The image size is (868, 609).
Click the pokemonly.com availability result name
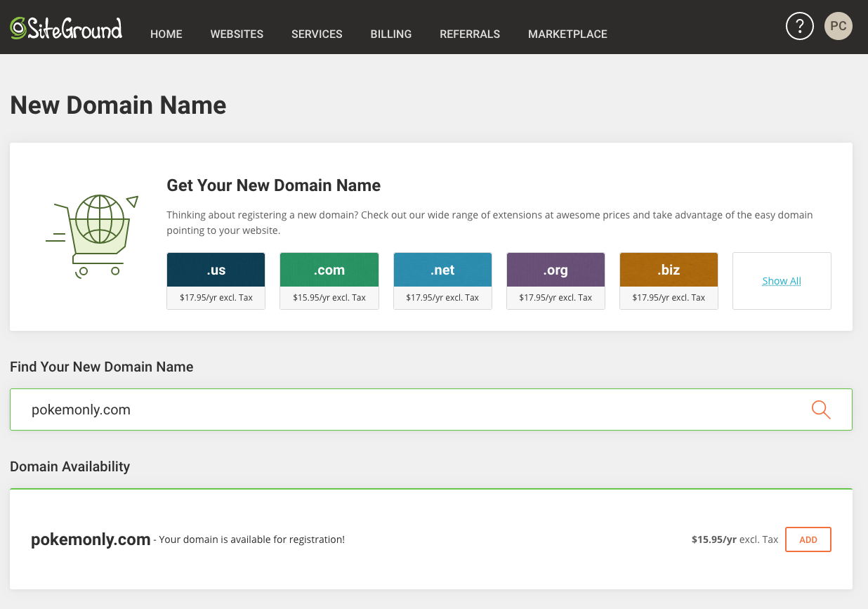[x=91, y=539]
